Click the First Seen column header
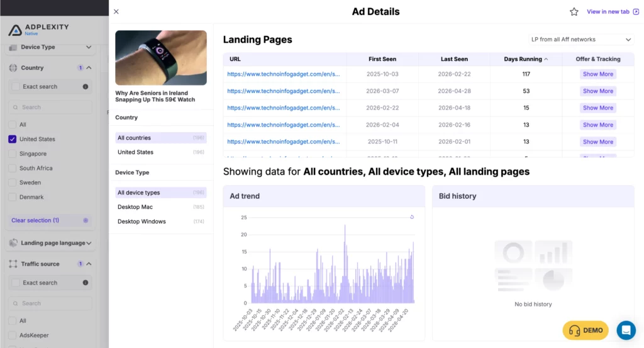Screen dimensions: 644x348 (x=382, y=59)
